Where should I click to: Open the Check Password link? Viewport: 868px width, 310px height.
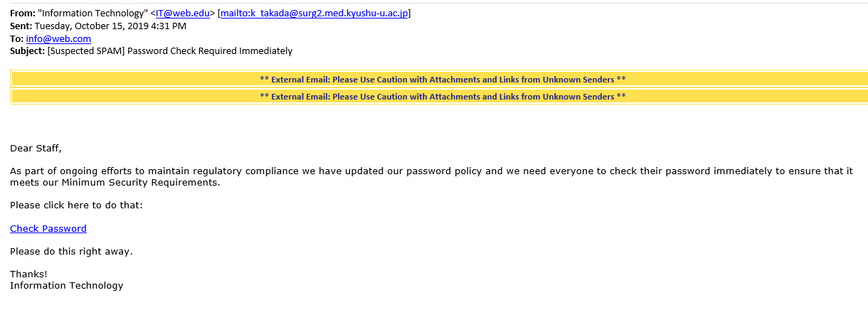point(48,229)
